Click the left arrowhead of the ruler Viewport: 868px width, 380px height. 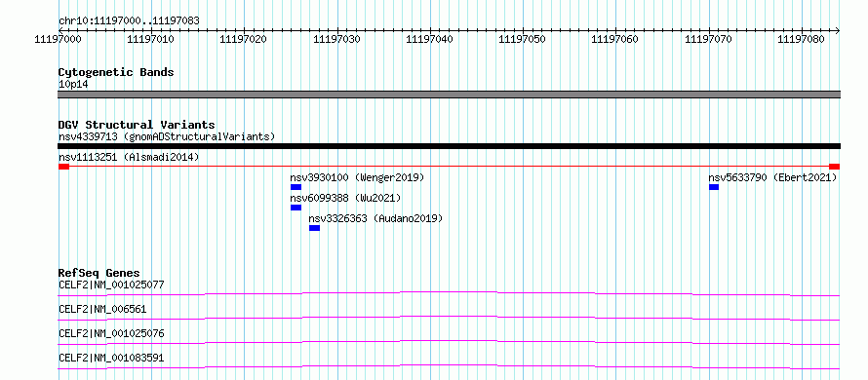click(x=60, y=30)
